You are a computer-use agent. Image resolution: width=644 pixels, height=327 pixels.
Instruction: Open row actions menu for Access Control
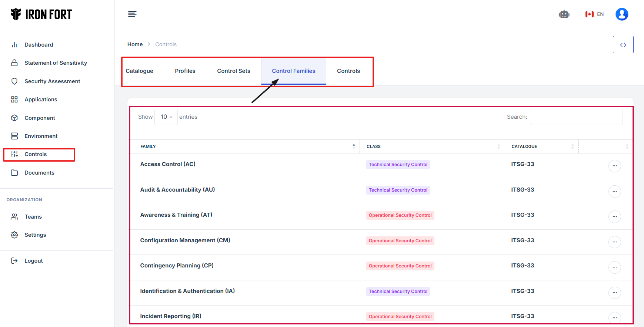[x=614, y=166]
